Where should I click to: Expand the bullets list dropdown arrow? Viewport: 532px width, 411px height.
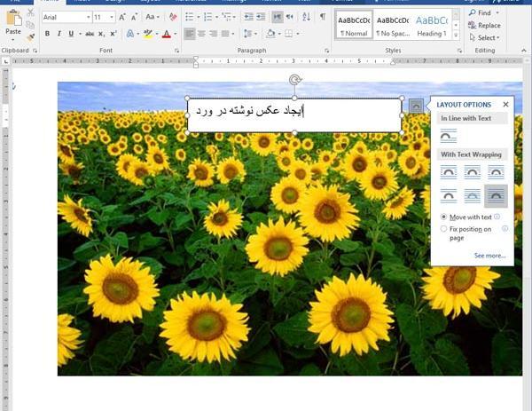pos(198,17)
